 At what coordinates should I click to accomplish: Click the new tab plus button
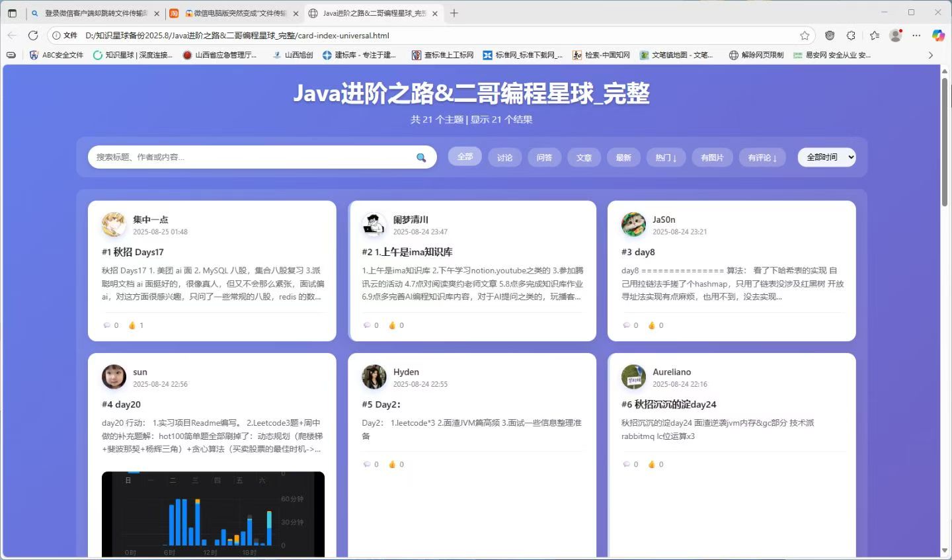454,13
